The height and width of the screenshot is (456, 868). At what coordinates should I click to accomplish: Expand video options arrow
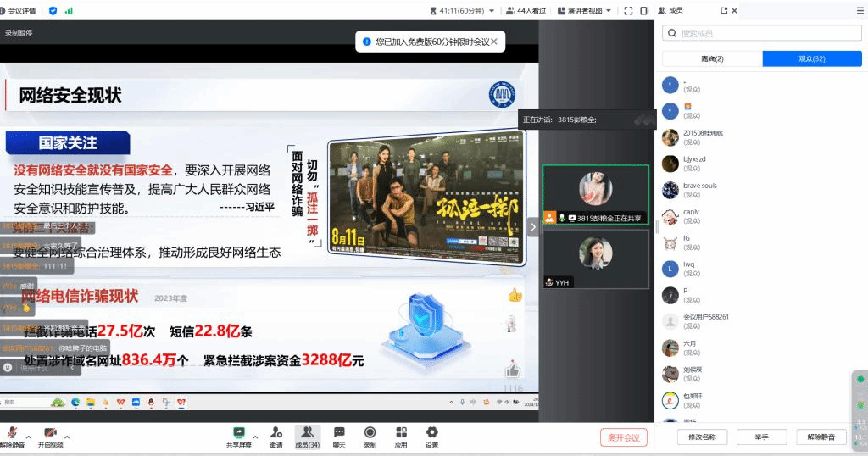67,437
